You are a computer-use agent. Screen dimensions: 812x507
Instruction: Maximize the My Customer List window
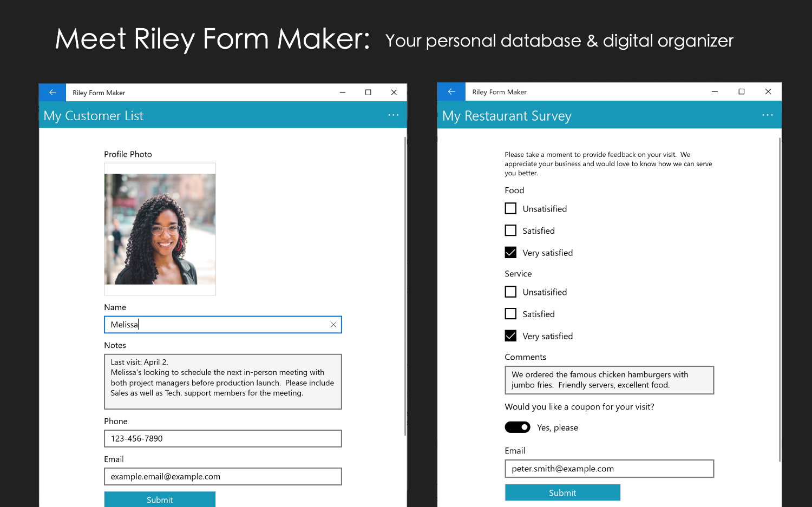368,93
